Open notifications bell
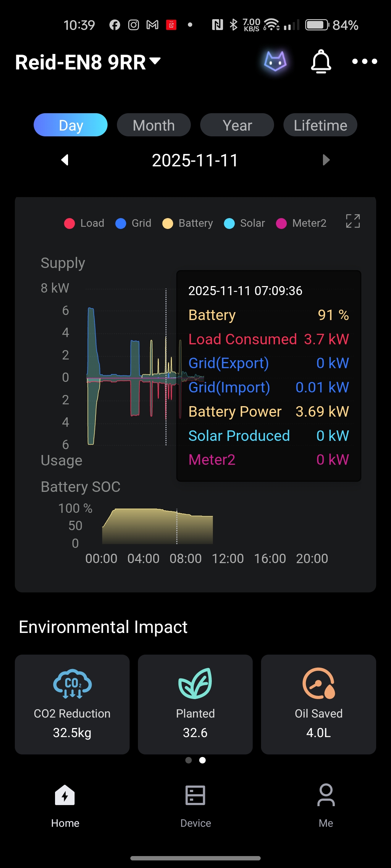391x868 pixels. click(x=321, y=62)
